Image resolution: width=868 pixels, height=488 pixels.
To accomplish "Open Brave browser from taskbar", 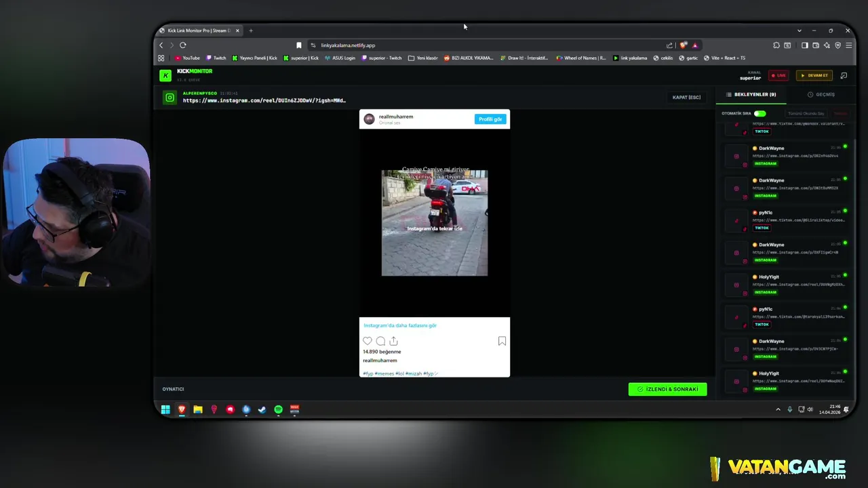I will (x=182, y=409).
